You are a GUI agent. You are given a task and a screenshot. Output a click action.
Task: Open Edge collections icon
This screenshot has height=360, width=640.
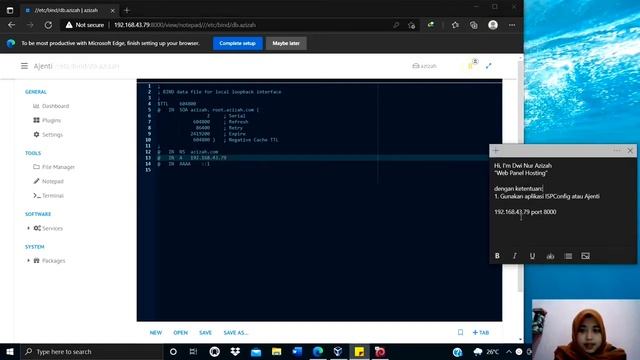click(473, 25)
